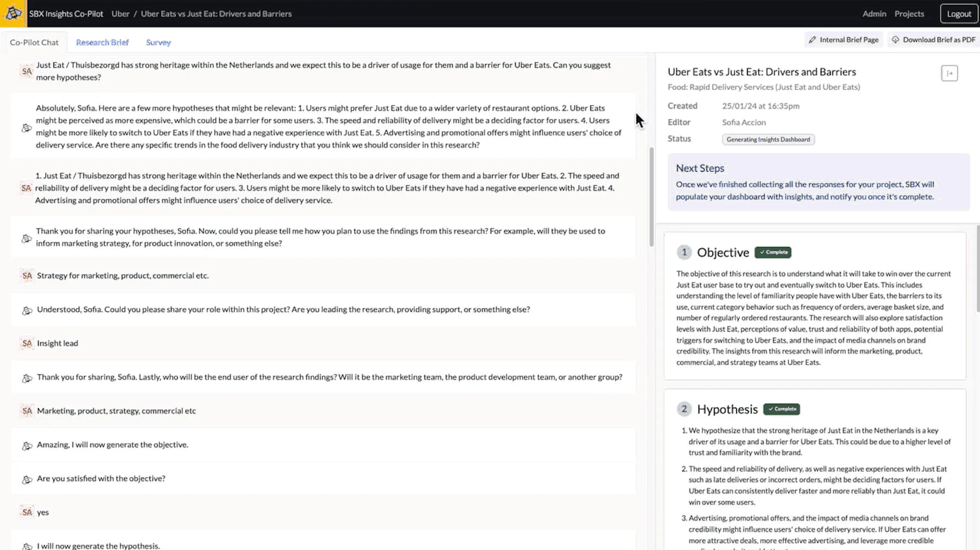Click the 'Generating Insights Dashboard' status badge
Image resolution: width=980 pixels, height=550 pixels.
(x=768, y=139)
